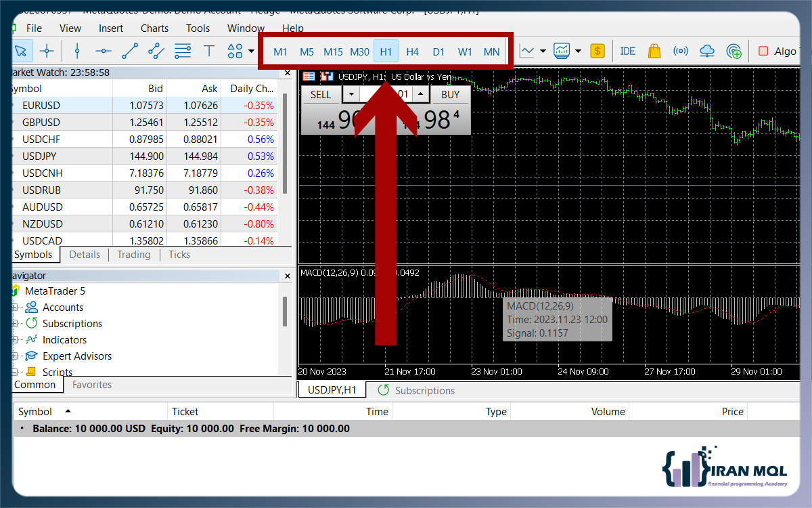Viewport: 812px width, 508px height.
Task: Open the Market shopping bag icon
Action: click(x=654, y=51)
